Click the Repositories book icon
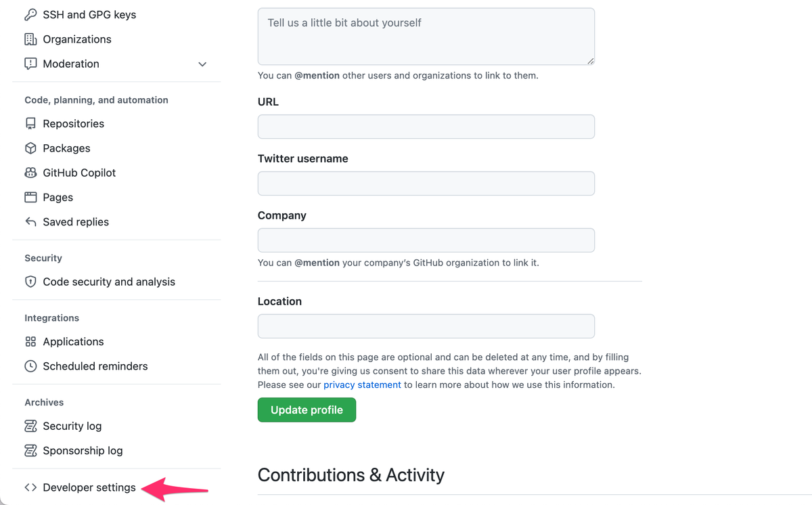 pos(30,124)
